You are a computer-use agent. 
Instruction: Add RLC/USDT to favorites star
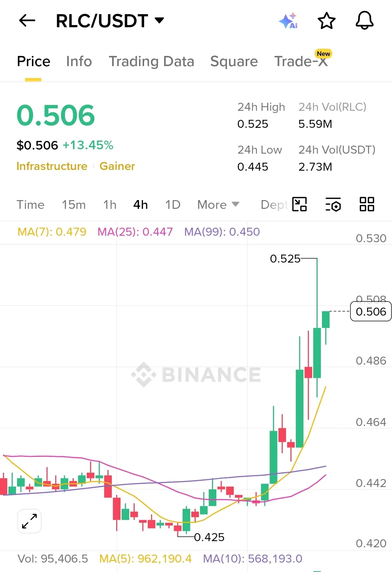pyautogui.click(x=326, y=21)
